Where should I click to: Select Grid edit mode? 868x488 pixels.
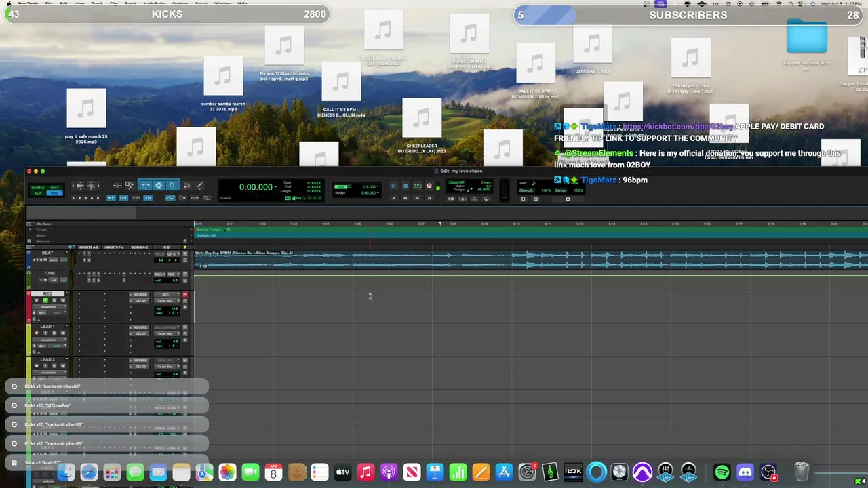point(54,193)
